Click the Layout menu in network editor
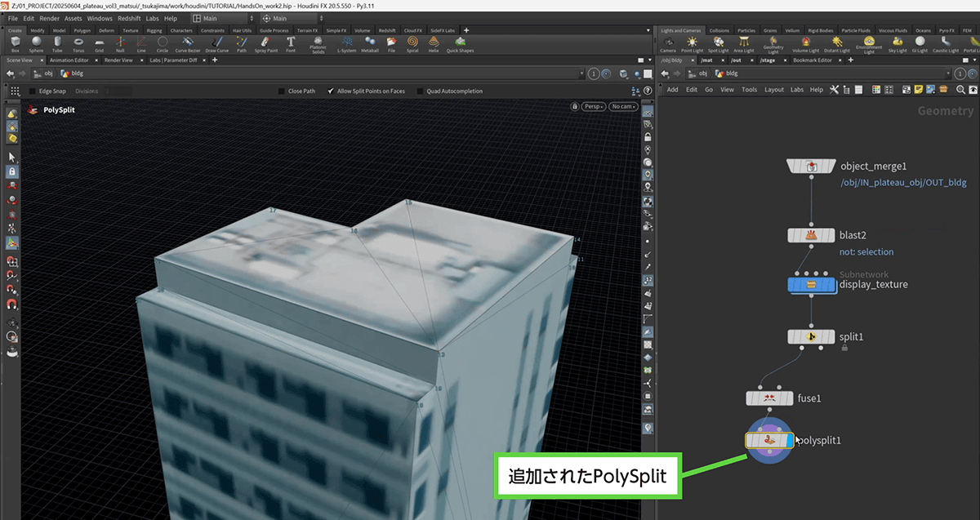Image resolution: width=980 pixels, height=520 pixels. 773,90
